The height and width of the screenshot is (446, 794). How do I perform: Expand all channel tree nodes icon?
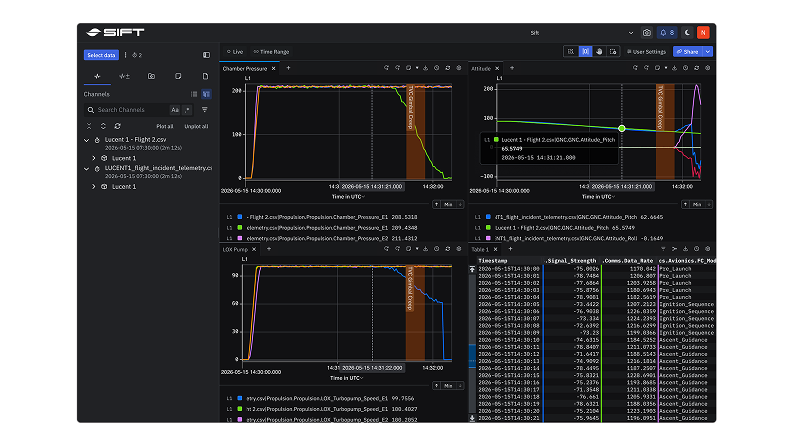[x=103, y=126]
